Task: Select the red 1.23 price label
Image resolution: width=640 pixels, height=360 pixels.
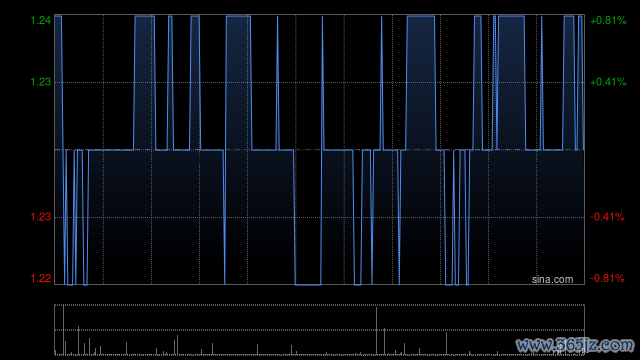Action: pos(41,217)
